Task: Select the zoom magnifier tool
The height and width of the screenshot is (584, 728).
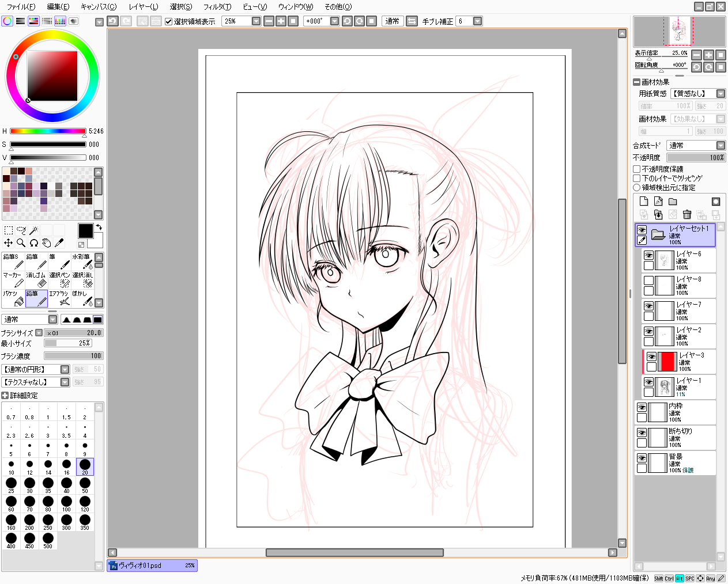Action: [21, 243]
